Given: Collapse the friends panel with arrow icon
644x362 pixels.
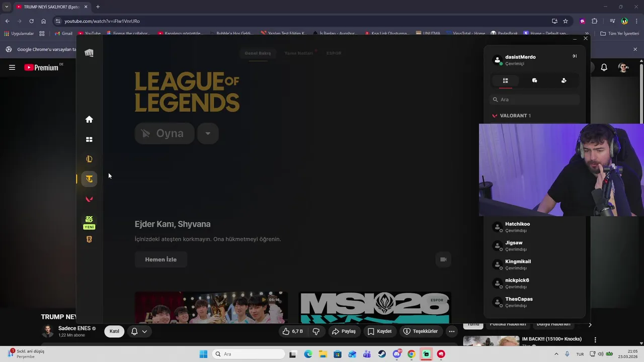Looking at the screenshot, I should coord(574,56).
